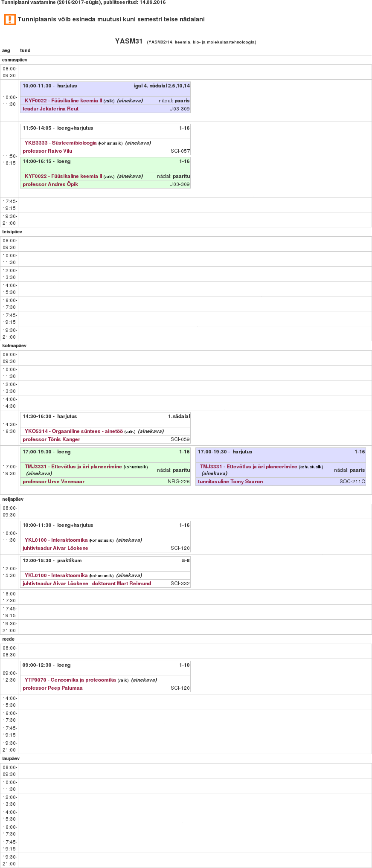Open ainekava link for Süsteemibioloogia

pos(138,143)
